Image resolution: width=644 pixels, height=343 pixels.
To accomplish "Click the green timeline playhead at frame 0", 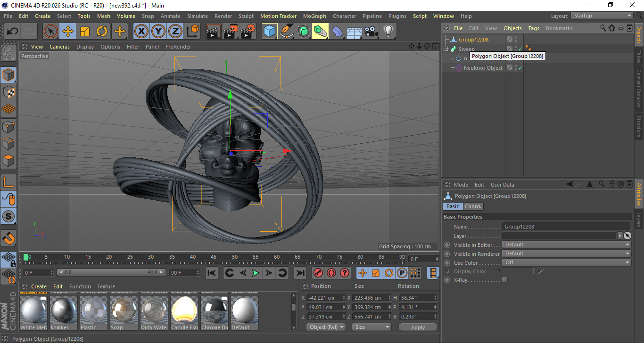I will click(26, 257).
